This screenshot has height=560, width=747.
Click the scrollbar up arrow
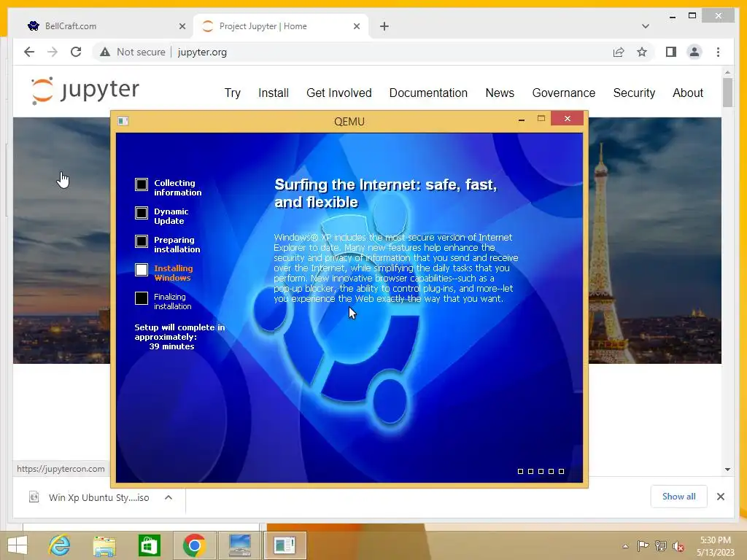pos(727,72)
